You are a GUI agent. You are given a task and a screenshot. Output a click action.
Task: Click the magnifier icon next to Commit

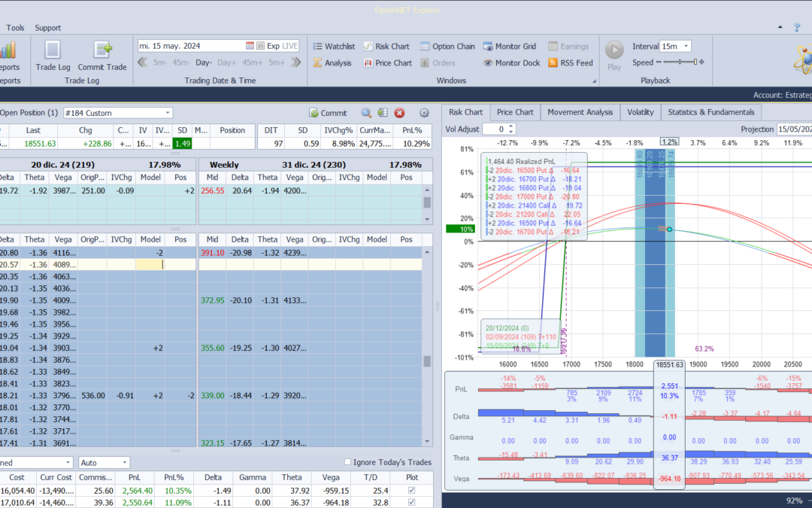pos(366,112)
